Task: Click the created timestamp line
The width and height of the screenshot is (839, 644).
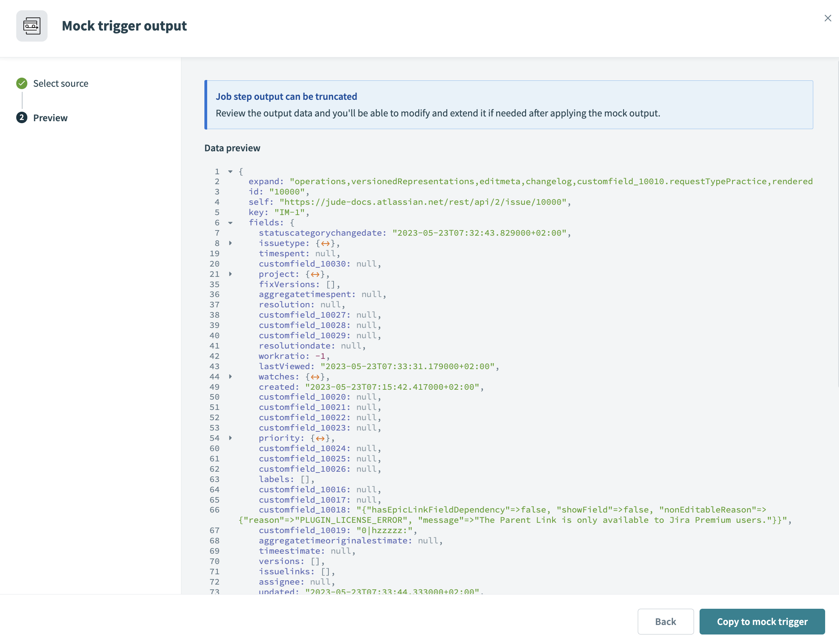Action: tap(371, 387)
